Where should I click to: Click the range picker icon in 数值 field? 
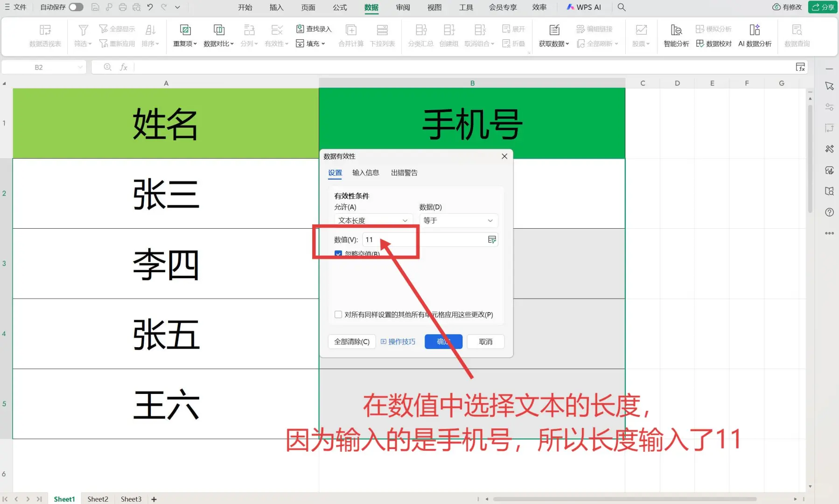coord(492,239)
